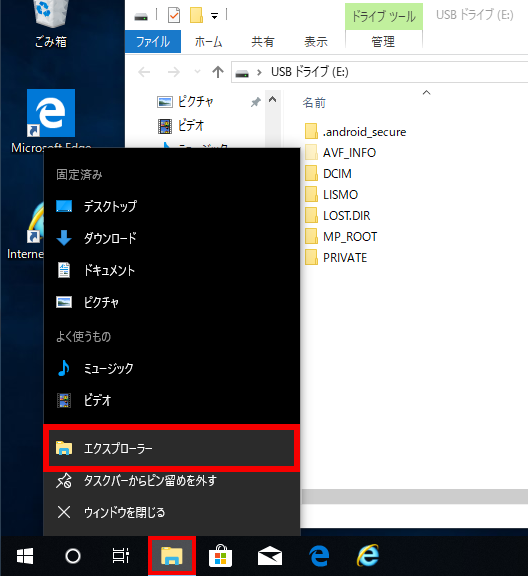
Task: Click the address bar showing USB ドライブ (E:)
Action: pyautogui.click(x=379, y=72)
